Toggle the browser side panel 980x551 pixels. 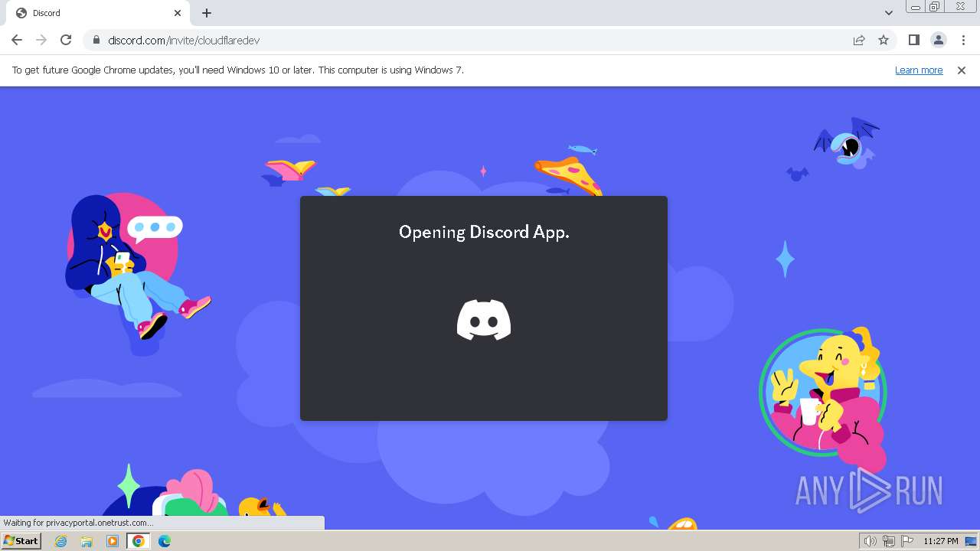coord(913,40)
